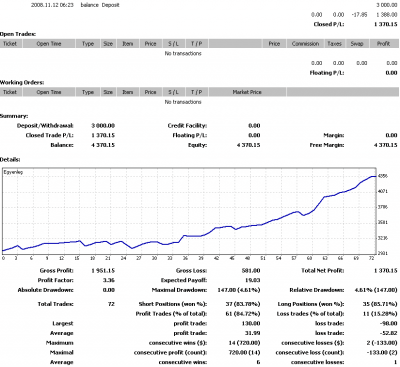
Task: Select the Total Net Profit value
Action: coord(386,271)
